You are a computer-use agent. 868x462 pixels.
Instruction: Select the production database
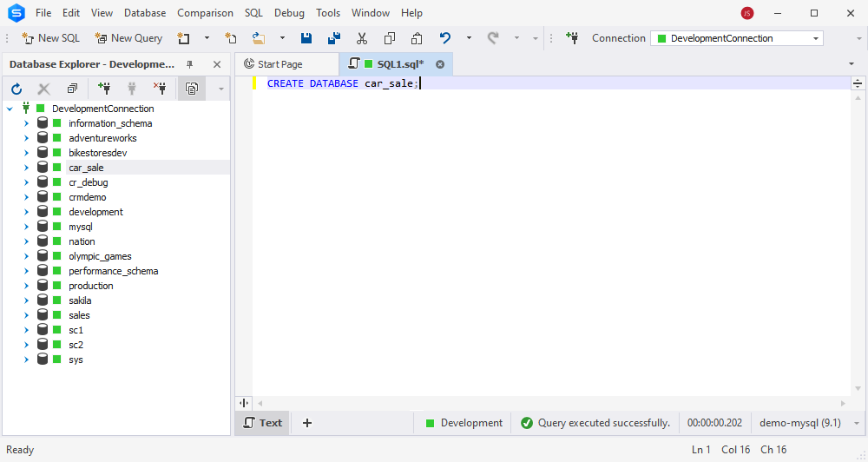tap(91, 286)
